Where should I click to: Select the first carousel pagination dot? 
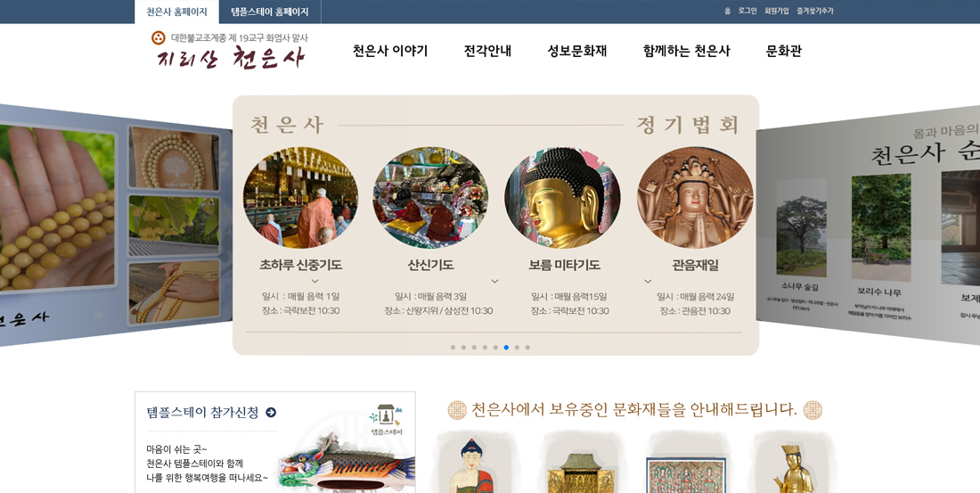coord(453,347)
